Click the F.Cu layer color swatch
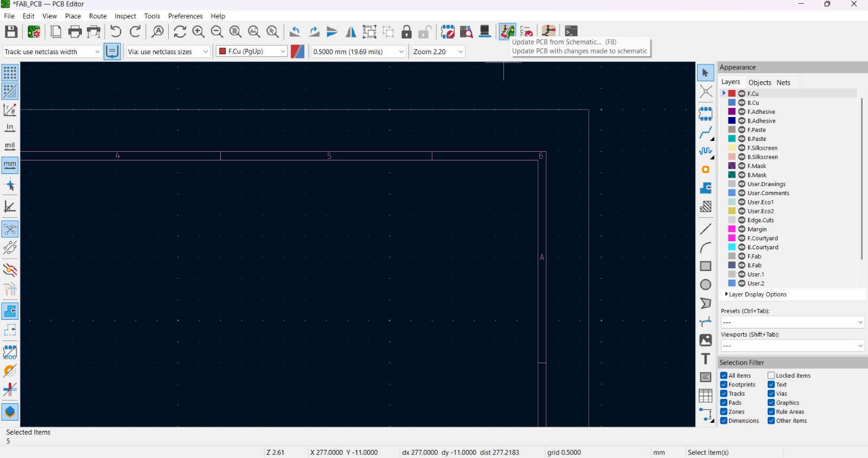868x458 pixels. (732, 94)
